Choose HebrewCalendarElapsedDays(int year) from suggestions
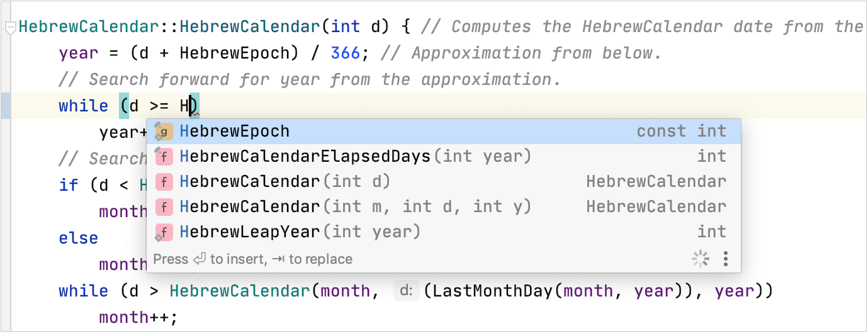868x333 pixels. (355, 157)
